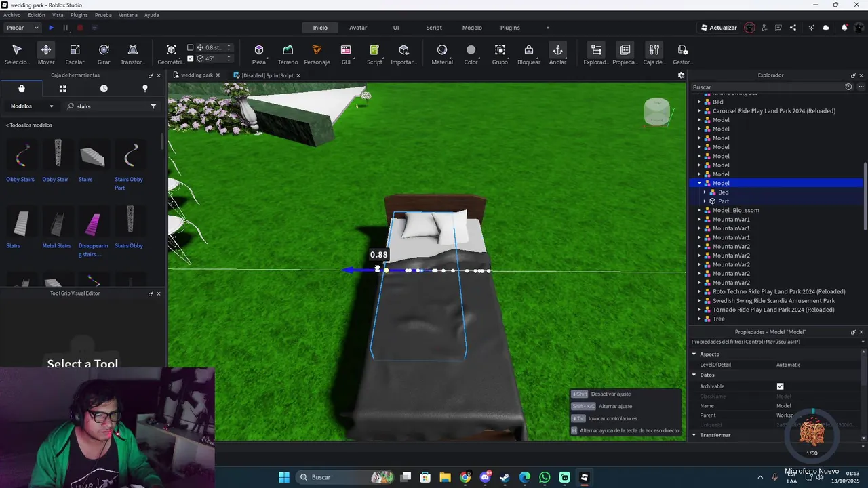The image size is (868, 488).
Task: Go back to Todos los modelos
Action: click(x=29, y=125)
